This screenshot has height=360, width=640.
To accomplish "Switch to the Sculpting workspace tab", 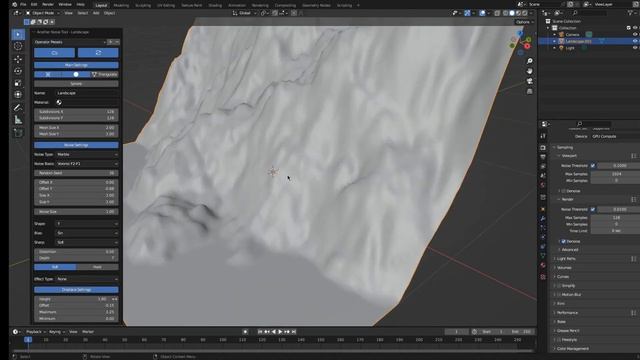I will pyautogui.click(x=143, y=5).
